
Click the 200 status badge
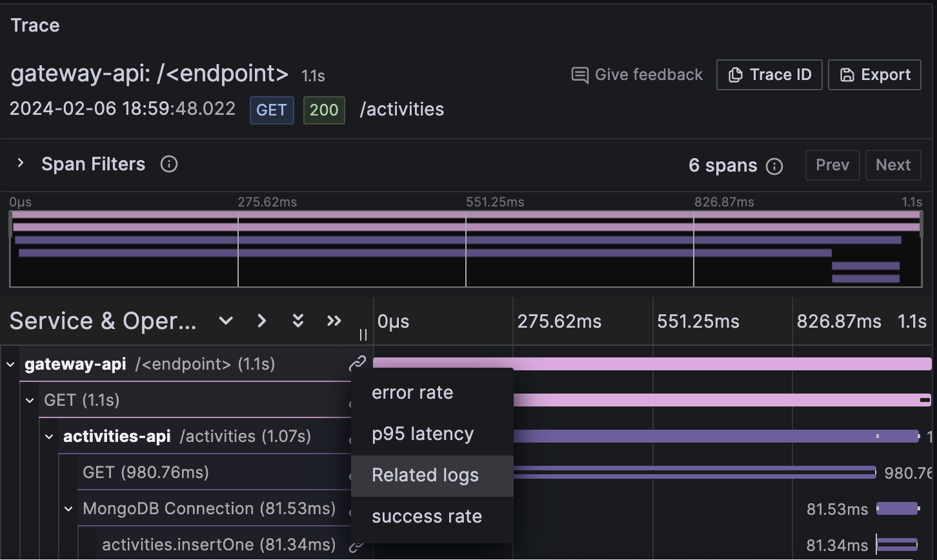coord(324,110)
